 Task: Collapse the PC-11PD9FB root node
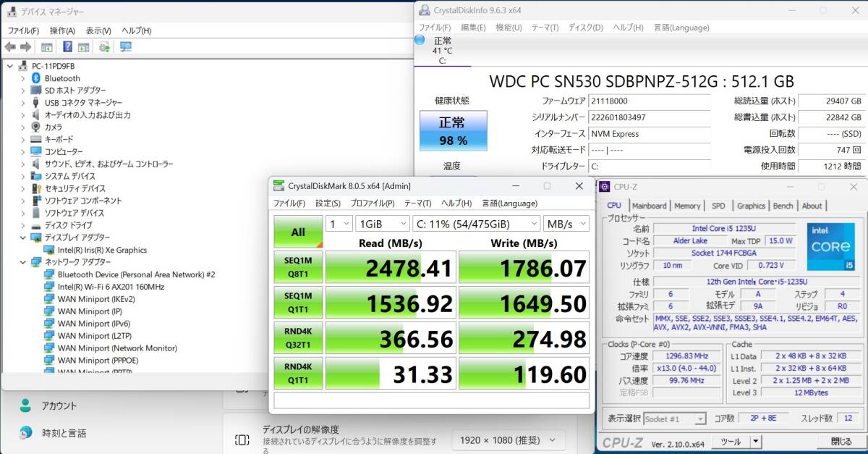click(x=9, y=66)
